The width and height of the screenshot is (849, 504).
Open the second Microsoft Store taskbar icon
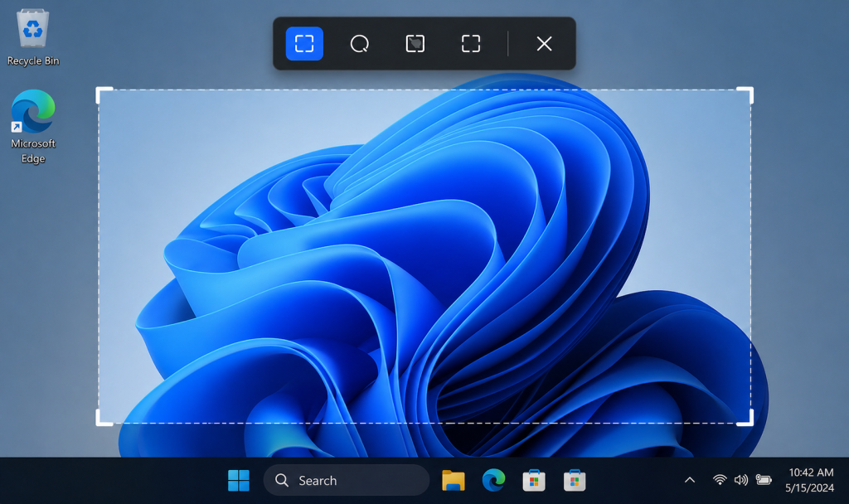(575, 480)
